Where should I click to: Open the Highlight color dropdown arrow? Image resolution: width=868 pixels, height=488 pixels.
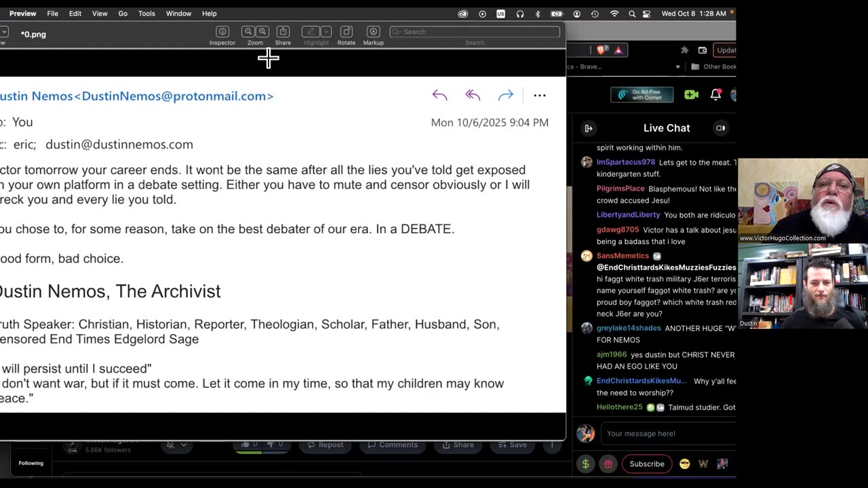click(326, 32)
